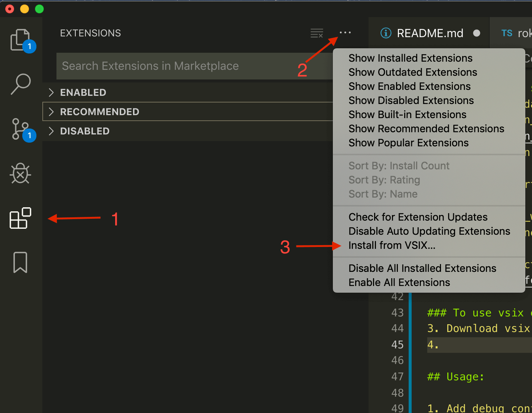Expand the ENABLED extensions section

click(83, 92)
